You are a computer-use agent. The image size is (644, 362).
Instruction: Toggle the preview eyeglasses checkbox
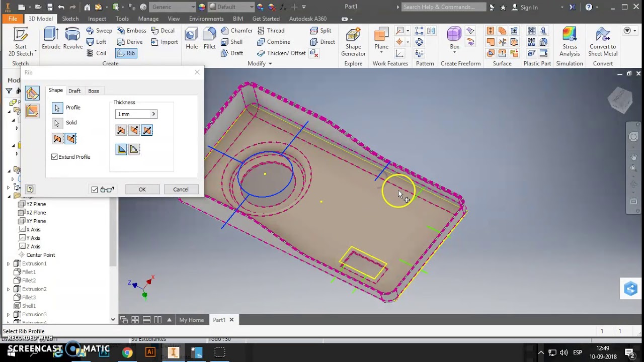[x=95, y=190]
